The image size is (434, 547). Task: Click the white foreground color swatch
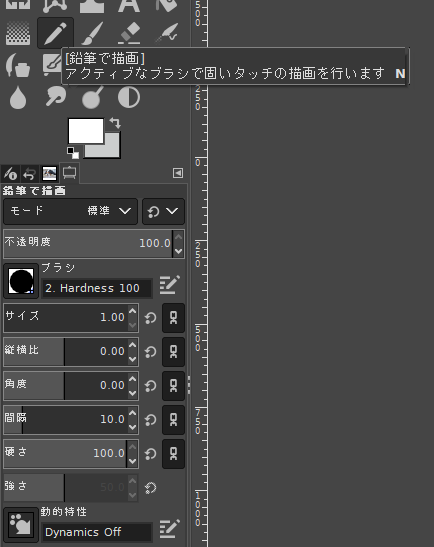(x=85, y=130)
